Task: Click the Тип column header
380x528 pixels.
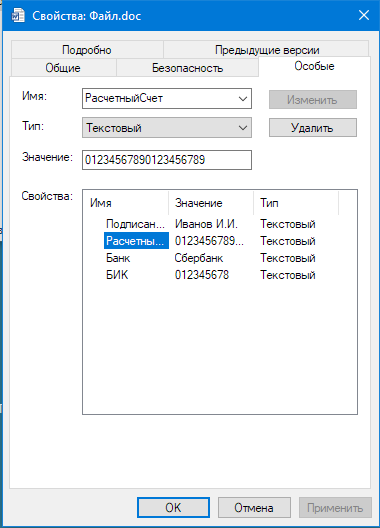Action: click(x=296, y=203)
